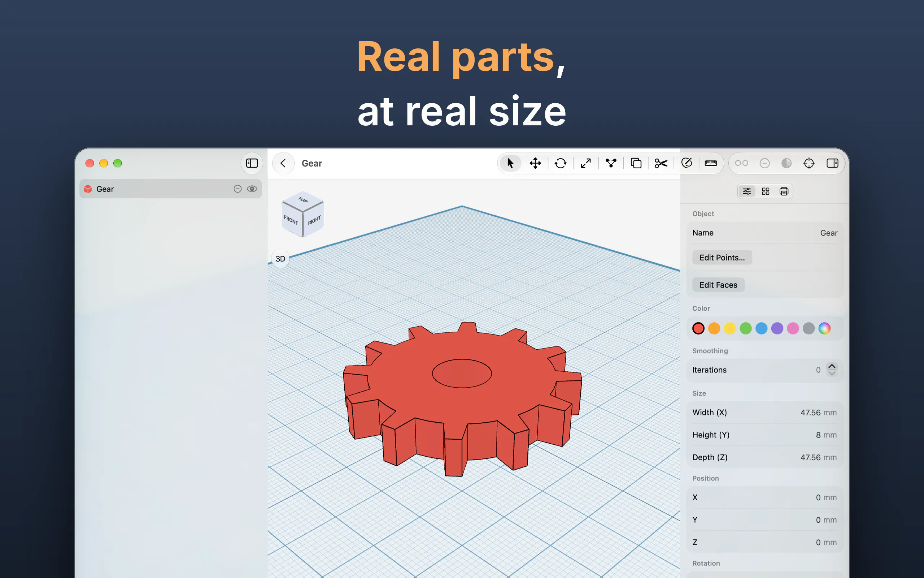Toggle the right inspector panel icon
The height and width of the screenshot is (578, 924).
pos(832,163)
